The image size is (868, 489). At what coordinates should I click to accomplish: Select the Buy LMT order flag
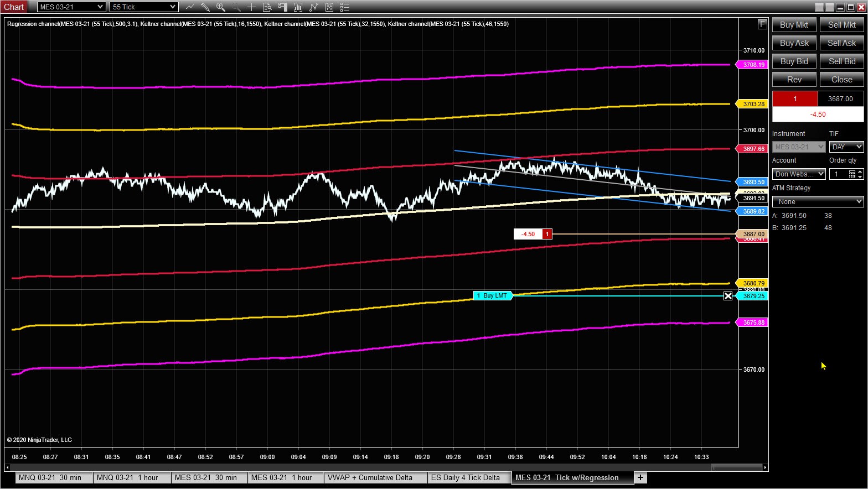[x=493, y=296]
